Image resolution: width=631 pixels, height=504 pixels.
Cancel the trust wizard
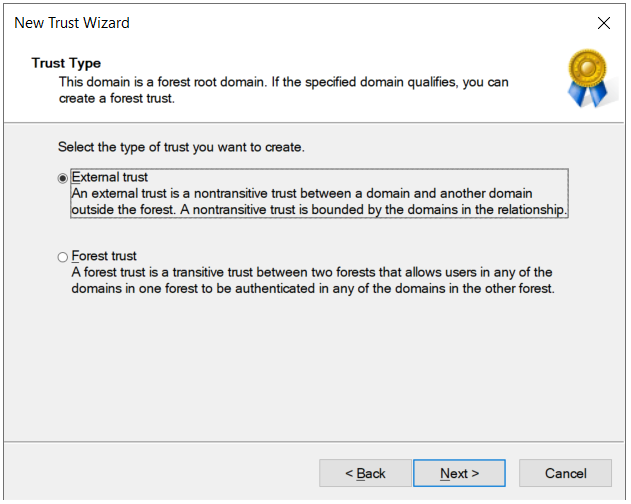point(565,473)
